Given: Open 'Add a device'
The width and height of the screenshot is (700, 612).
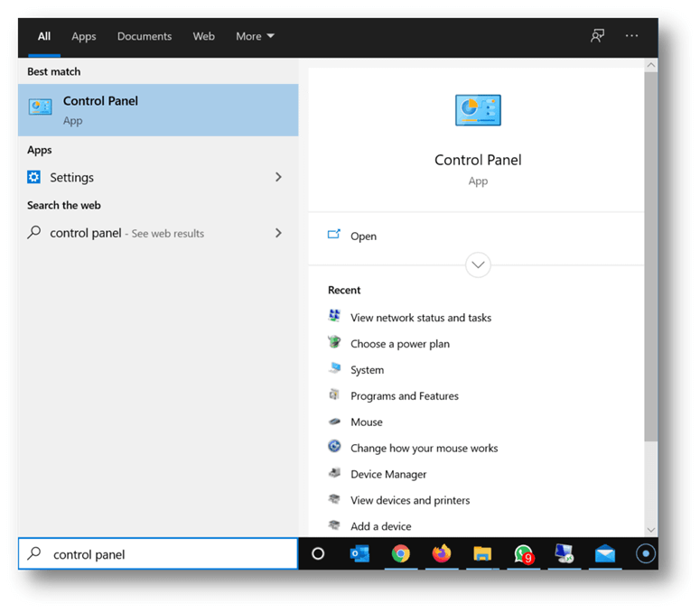Looking at the screenshot, I should click(381, 526).
